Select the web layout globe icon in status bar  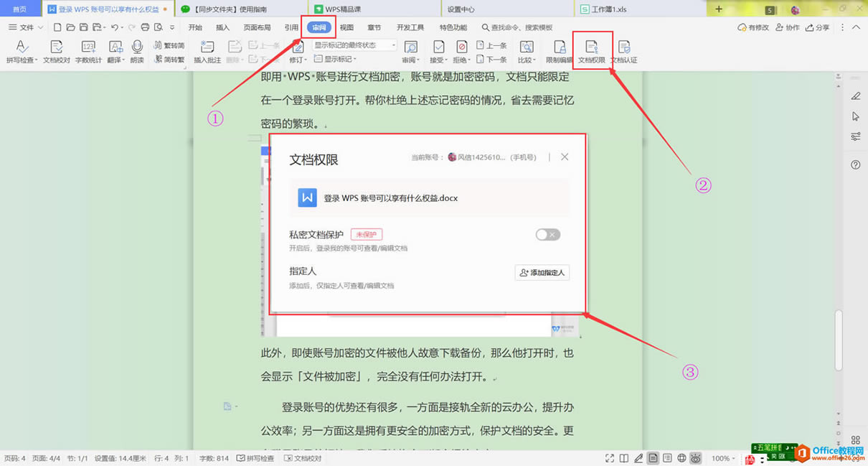tap(681, 458)
